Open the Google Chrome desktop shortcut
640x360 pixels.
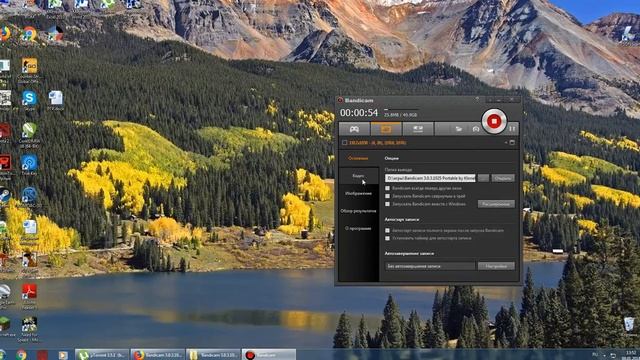point(29,34)
